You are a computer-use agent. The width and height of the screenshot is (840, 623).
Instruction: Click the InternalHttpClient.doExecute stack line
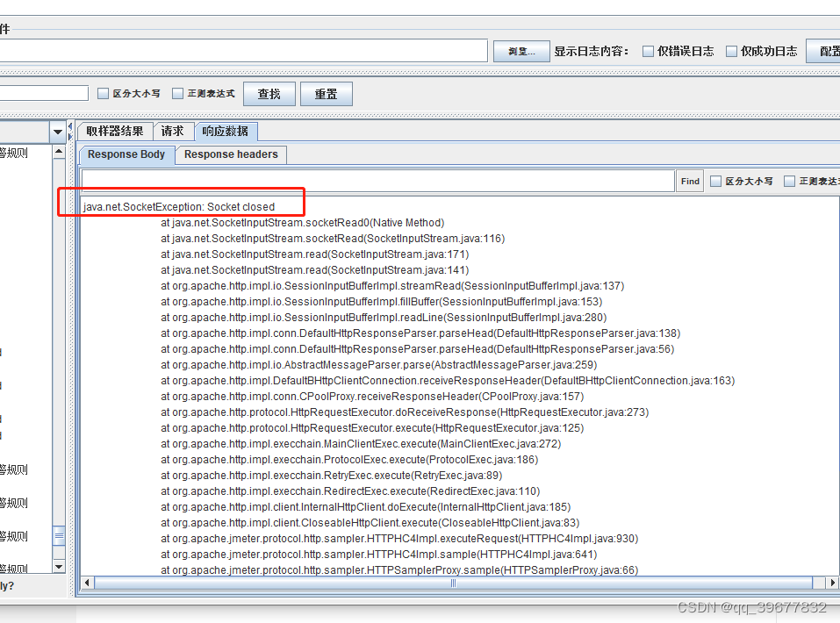pos(366,507)
